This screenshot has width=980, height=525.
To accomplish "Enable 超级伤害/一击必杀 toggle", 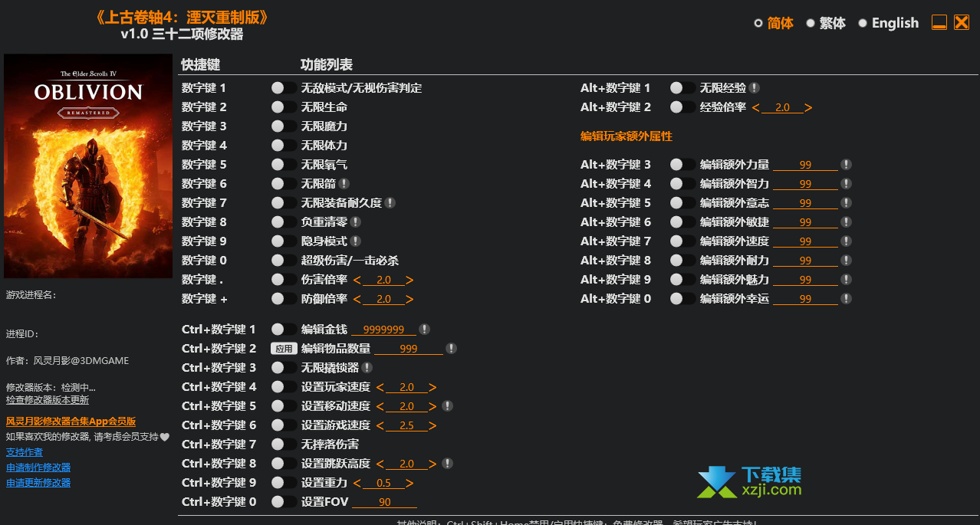I will 284,261.
